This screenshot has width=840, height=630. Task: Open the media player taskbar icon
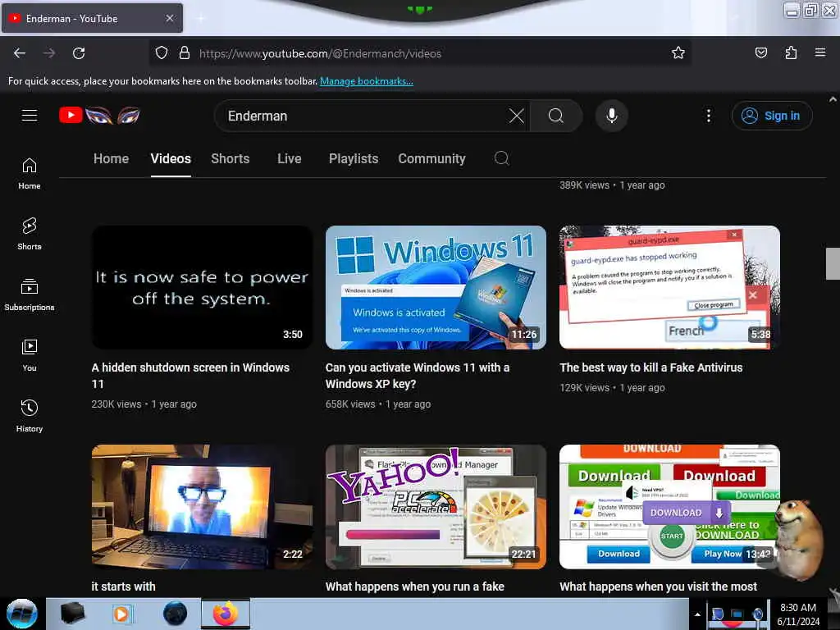click(121, 614)
